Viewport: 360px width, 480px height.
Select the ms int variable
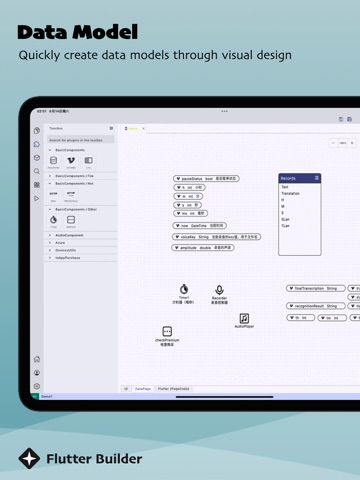(x=190, y=213)
